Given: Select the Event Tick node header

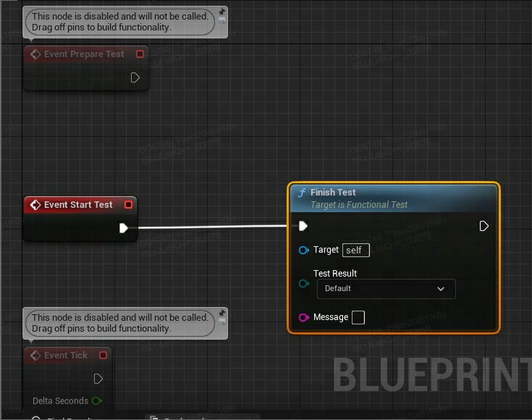Looking at the screenshot, I should coord(67,356).
